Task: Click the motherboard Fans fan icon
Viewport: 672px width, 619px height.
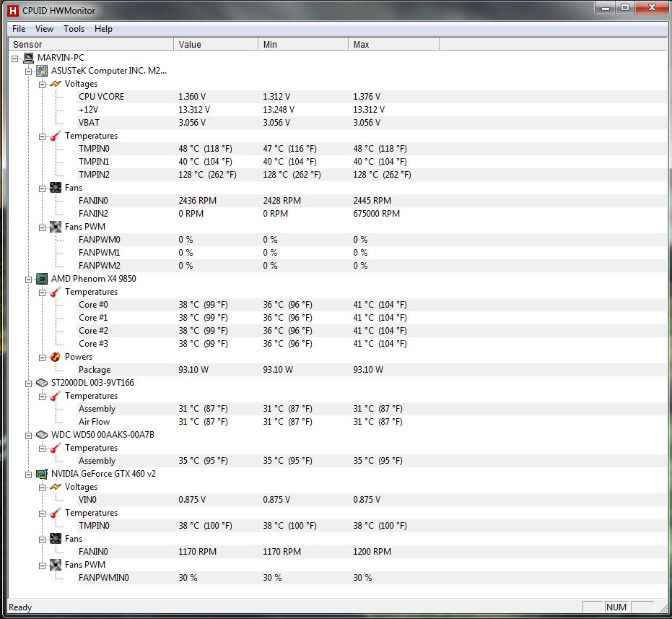Action: click(56, 188)
